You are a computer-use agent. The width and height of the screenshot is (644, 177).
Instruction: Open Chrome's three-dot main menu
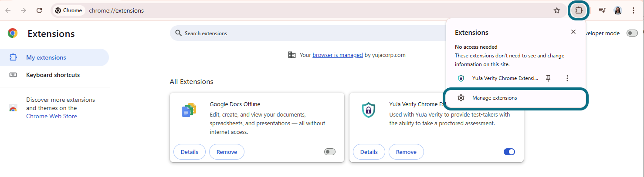pos(634,10)
